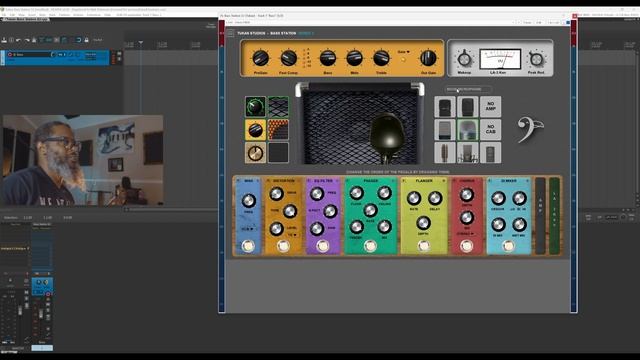The width and height of the screenshot is (640, 360).
Task: Select the black cabinet model
Action: (278, 153)
